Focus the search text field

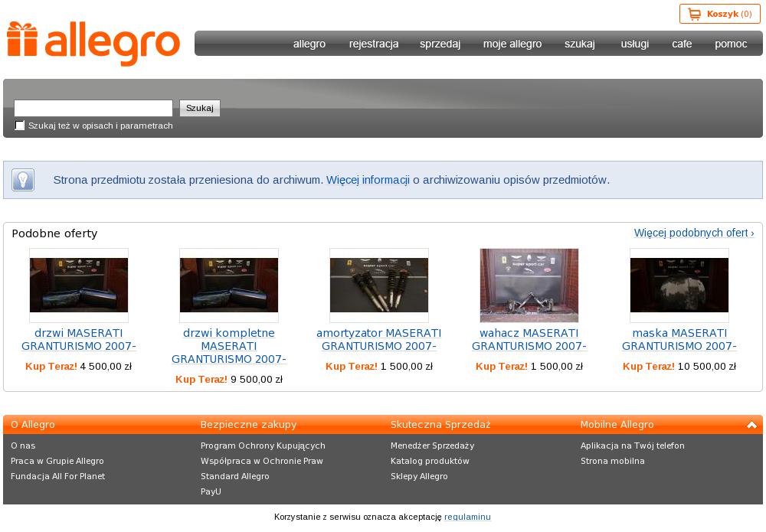coord(93,108)
